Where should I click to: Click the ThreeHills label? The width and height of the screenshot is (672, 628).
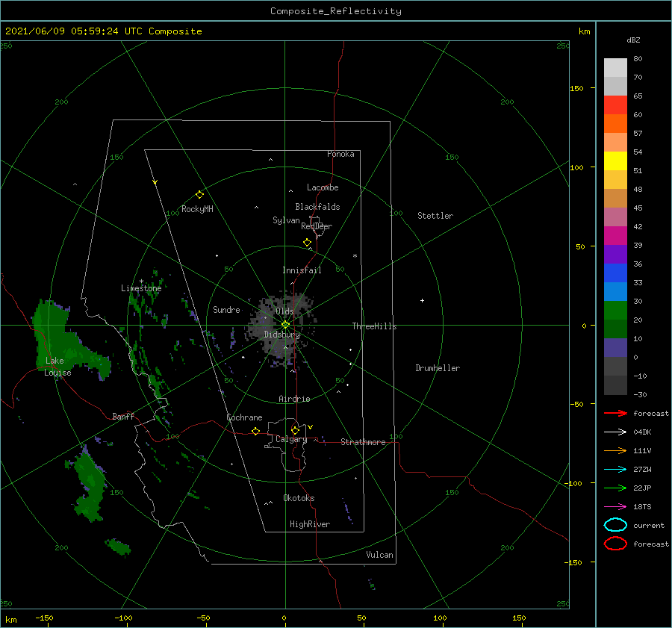pyautogui.click(x=374, y=326)
